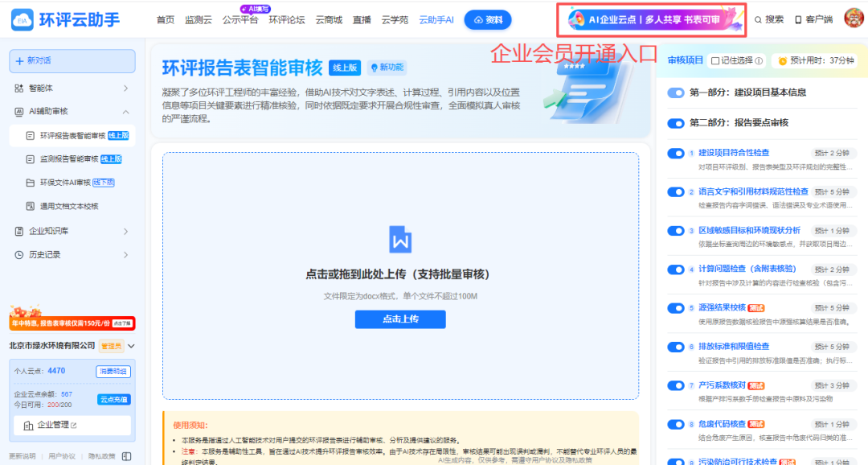Open 公示平台 in top navigation
Screen dimensions: 868x465
(240, 20)
